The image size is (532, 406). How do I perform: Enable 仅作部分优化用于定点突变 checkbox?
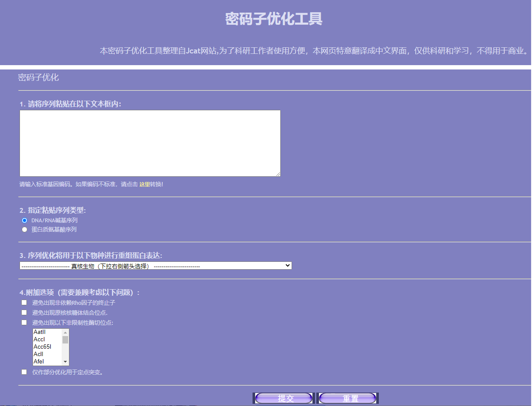[24, 372]
